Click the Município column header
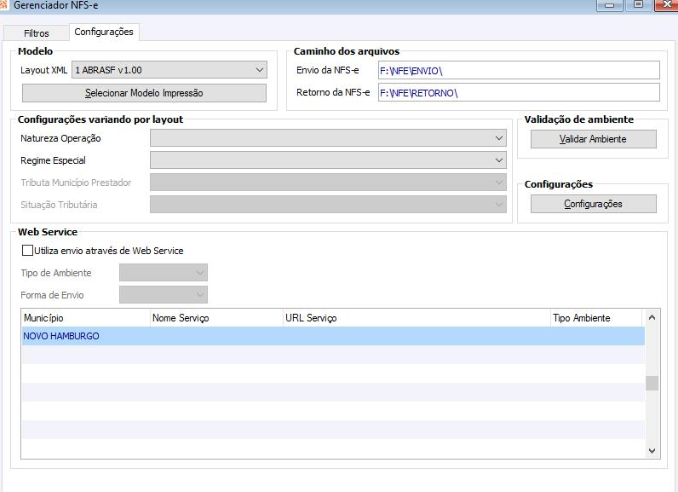This screenshot has height=492, width=678. pos(86,318)
